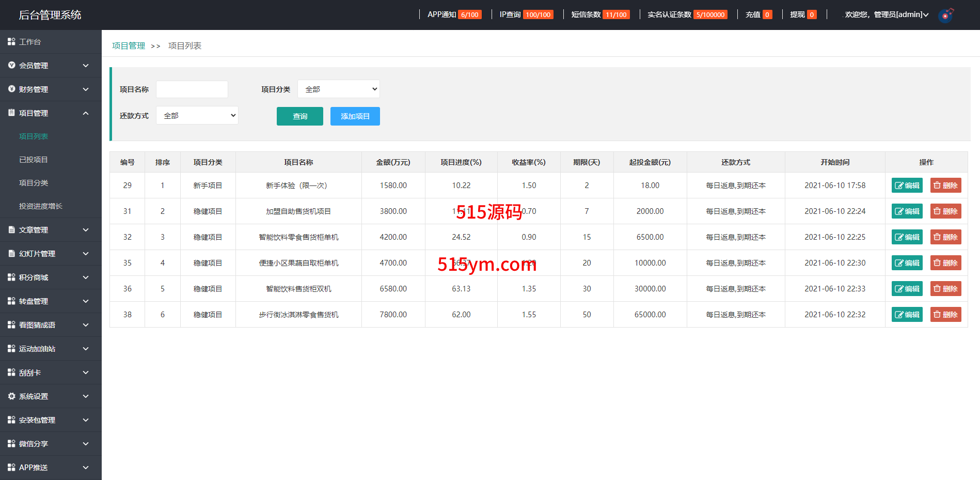Click the 添加项目 button

(x=355, y=116)
